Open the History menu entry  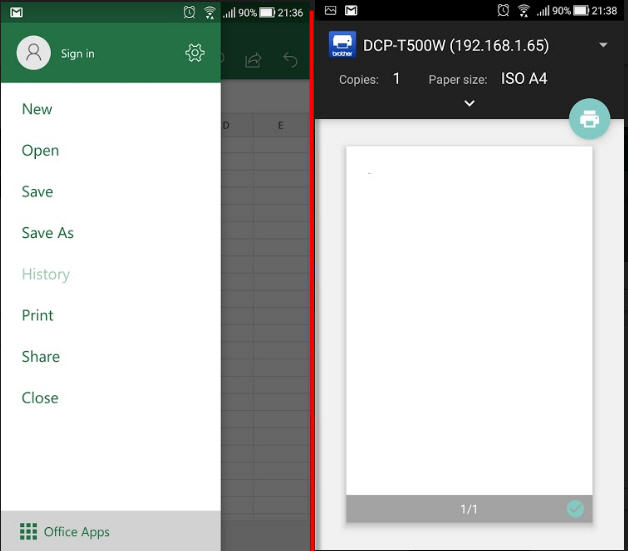[x=46, y=275]
